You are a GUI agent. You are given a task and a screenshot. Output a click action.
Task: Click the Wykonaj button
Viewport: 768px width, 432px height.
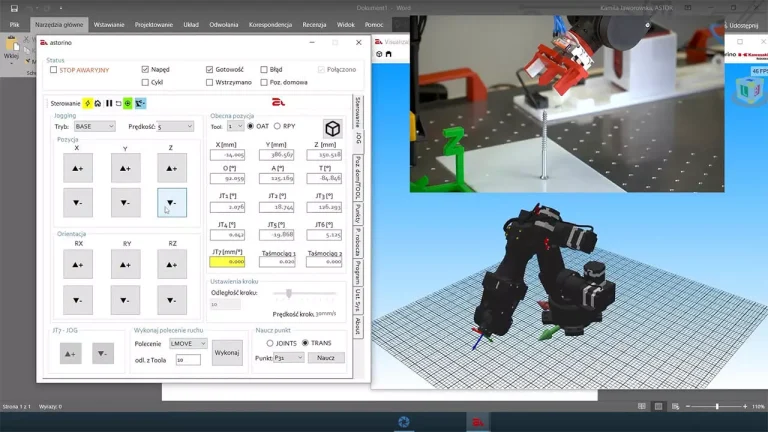coord(227,352)
